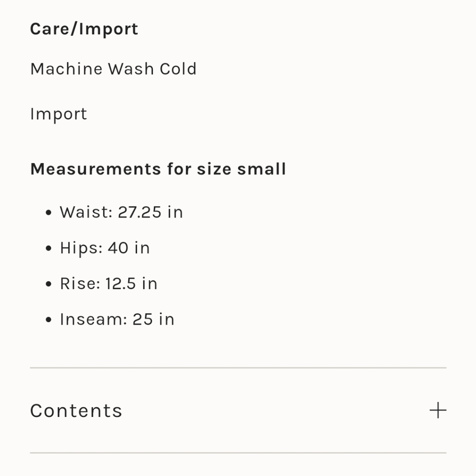Click the divider line below Contents
Viewport: 476px width, 476px height.
click(x=238, y=453)
